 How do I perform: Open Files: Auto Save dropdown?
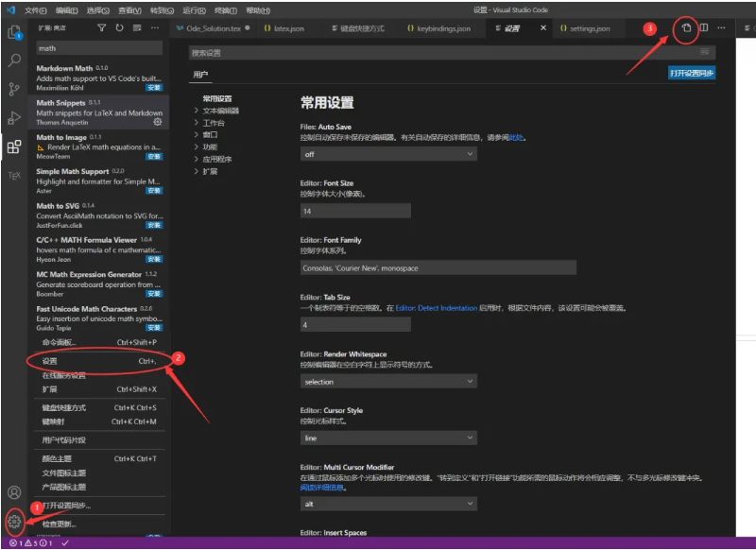[x=388, y=154]
